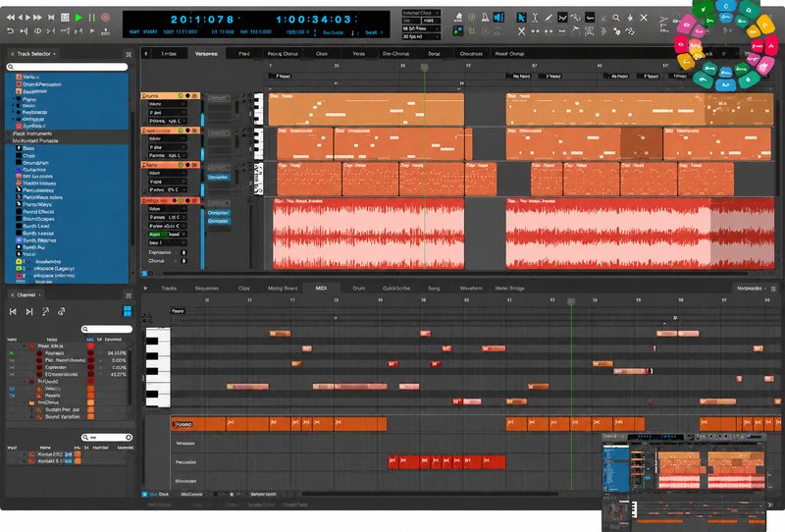Click the Piano track header name
Screen dimensions: 785x532
point(150,165)
